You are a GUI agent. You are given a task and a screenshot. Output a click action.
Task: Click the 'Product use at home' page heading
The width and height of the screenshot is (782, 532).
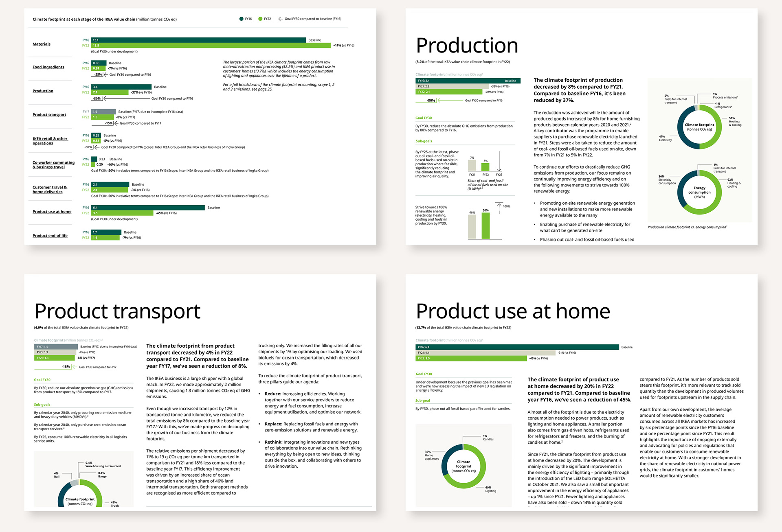tap(513, 311)
